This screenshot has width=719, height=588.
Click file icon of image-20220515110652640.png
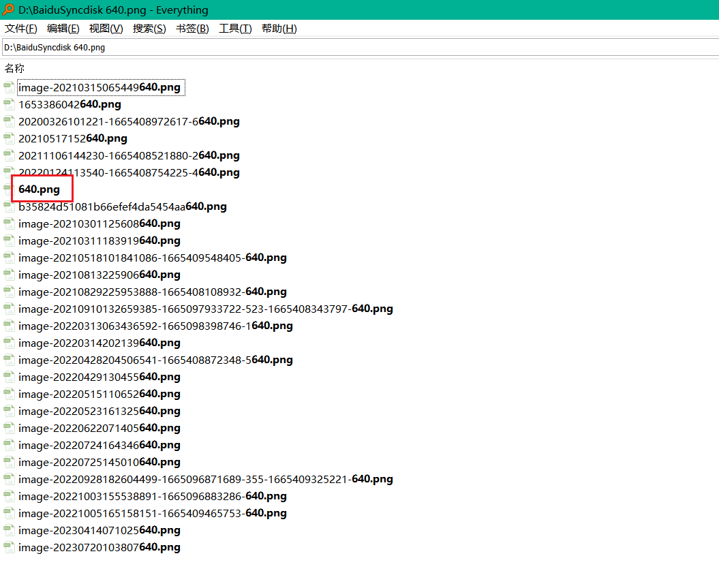click(9, 394)
